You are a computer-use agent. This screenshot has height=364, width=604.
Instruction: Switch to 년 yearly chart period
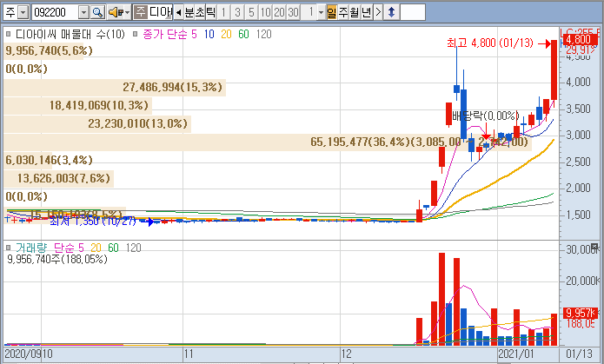tap(367, 12)
